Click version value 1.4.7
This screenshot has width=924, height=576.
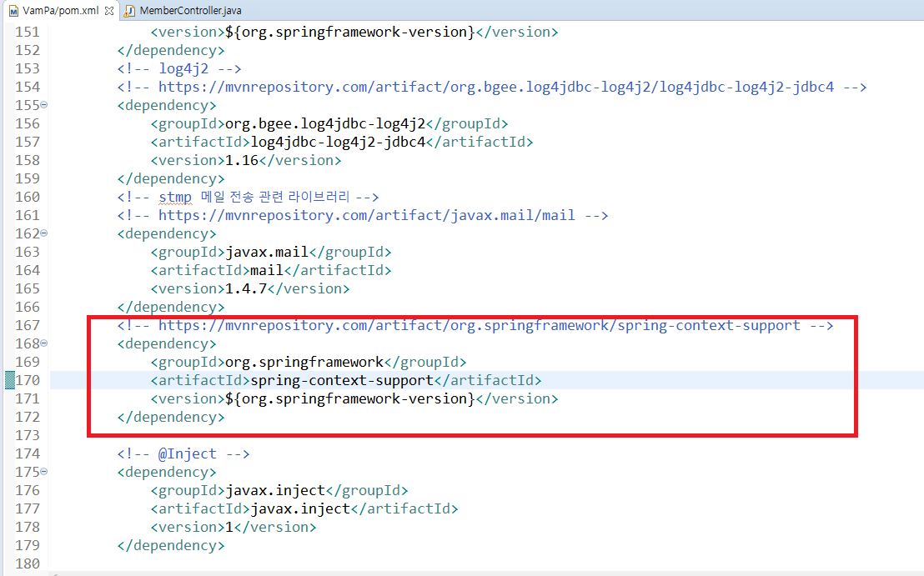click(x=246, y=288)
